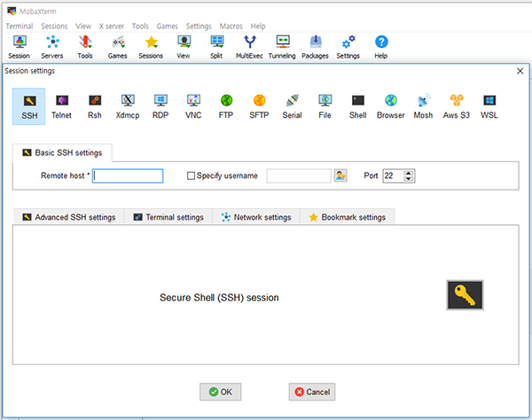The height and width of the screenshot is (420, 532).
Task: Open the Tools toolbar icon
Action: 85,47
